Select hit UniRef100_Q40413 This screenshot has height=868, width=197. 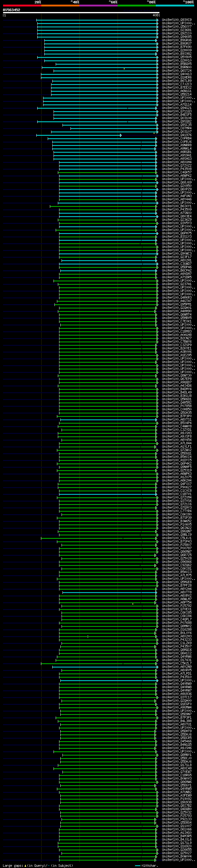[177, 74]
